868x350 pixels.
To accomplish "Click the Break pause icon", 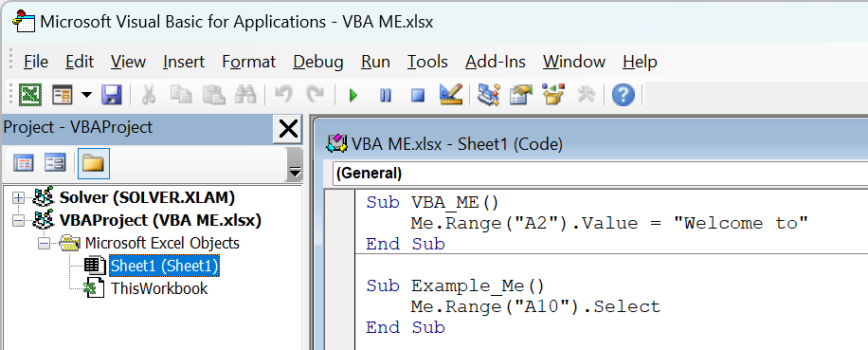I will pyautogui.click(x=386, y=95).
